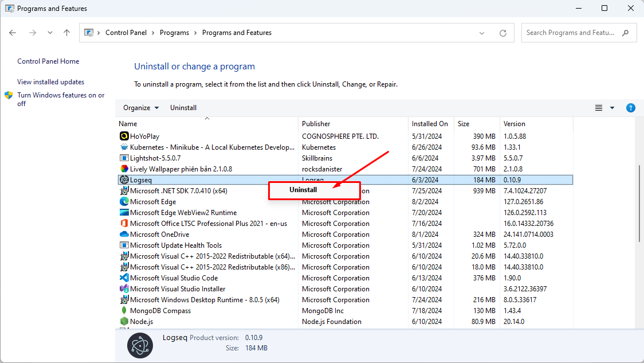This screenshot has height=363, width=644.
Task: Click the help question mark icon
Action: 630,108
